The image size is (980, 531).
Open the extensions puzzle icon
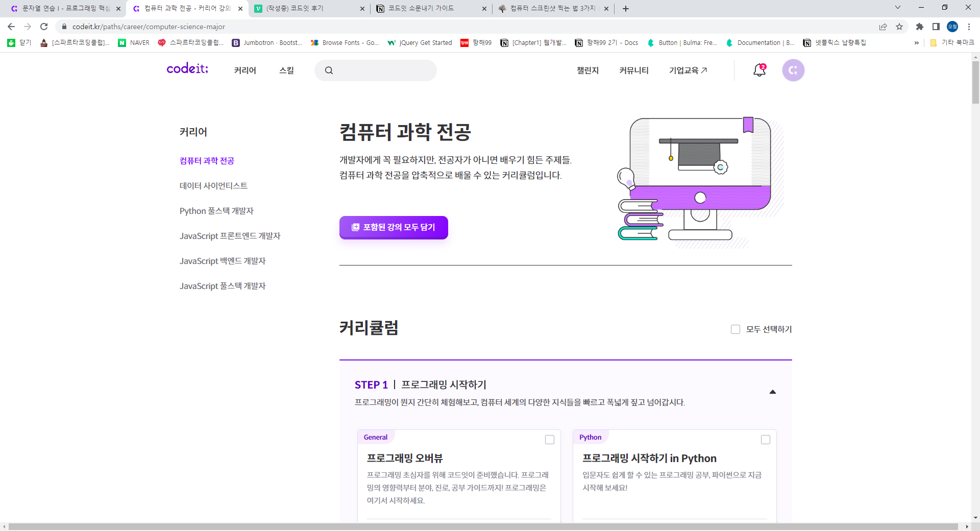point(920,27)
